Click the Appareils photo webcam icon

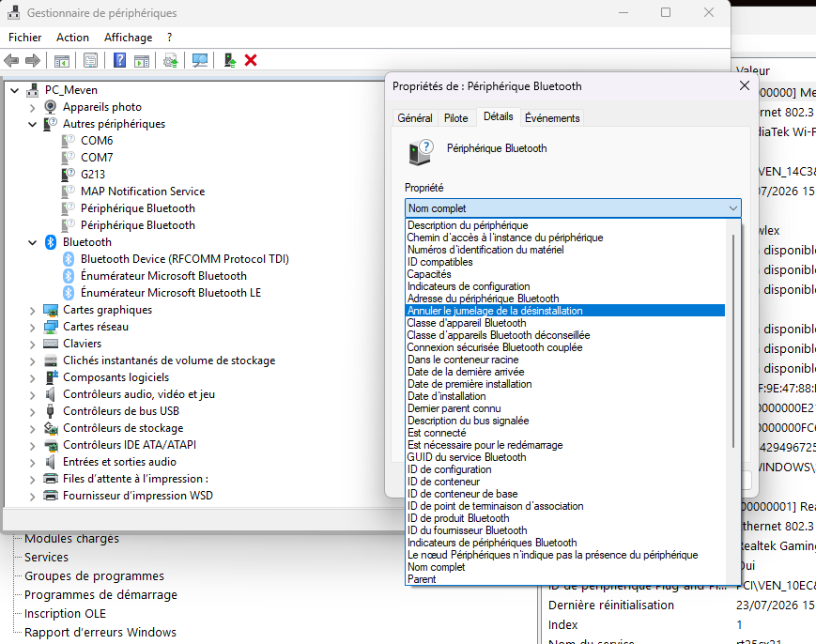51,107
